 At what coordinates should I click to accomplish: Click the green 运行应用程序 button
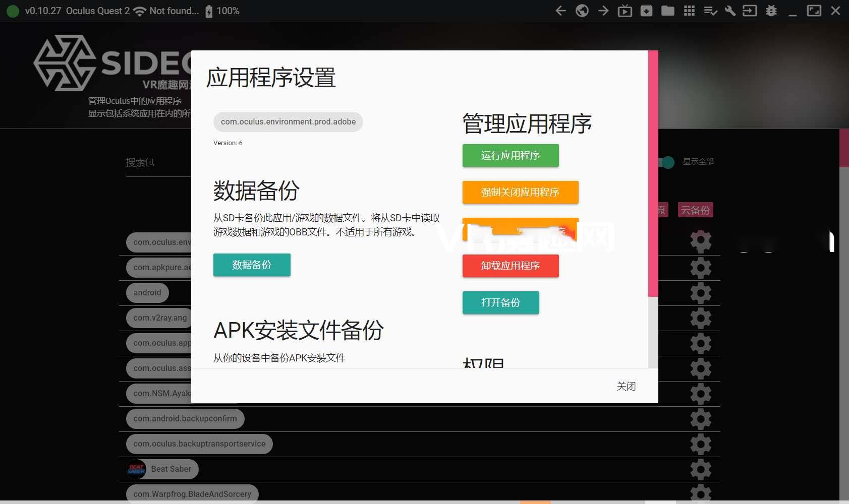point(511,155)
